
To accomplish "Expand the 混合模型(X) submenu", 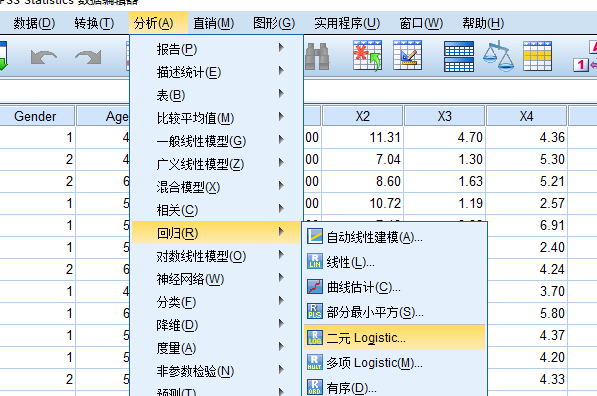I will 216,187.
